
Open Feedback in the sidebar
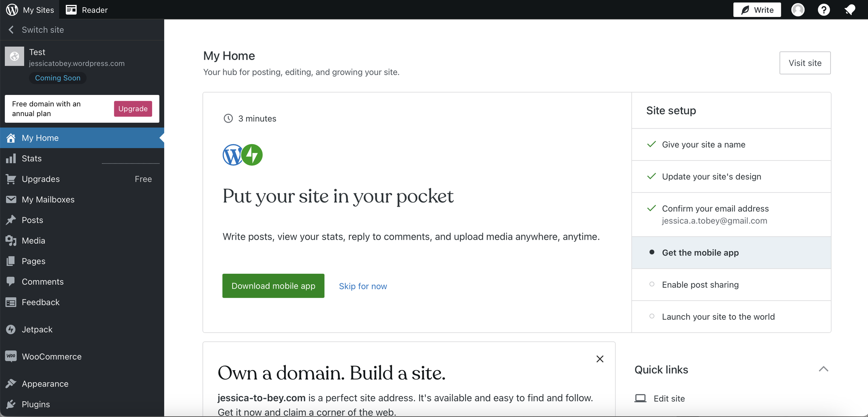click(82, 302)
